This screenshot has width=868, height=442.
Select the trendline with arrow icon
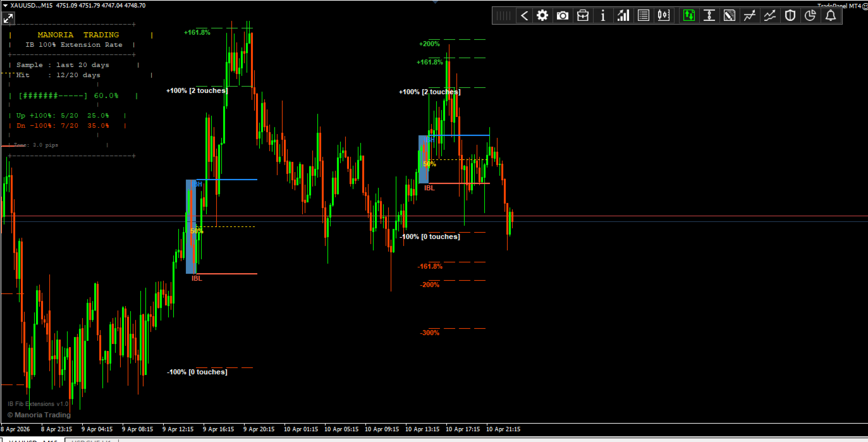click(x=750, y=16)
